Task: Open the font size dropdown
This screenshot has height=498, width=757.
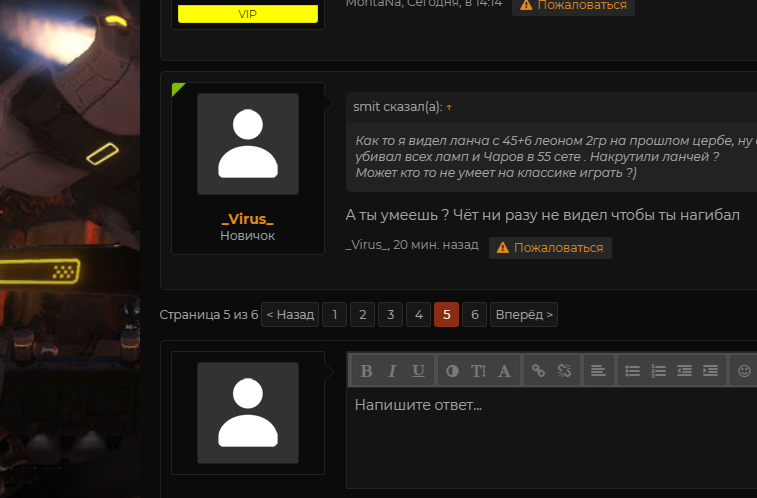Action: pos(478,371)
